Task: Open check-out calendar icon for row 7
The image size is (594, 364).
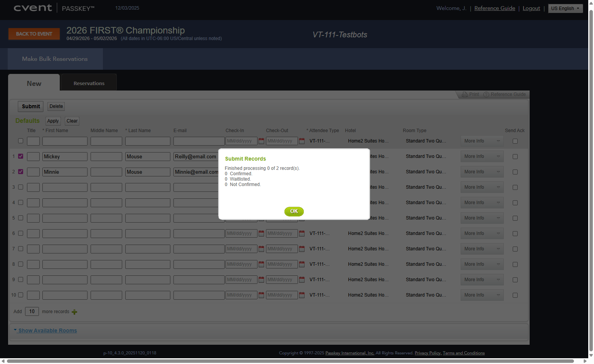Action: (302, 249)
